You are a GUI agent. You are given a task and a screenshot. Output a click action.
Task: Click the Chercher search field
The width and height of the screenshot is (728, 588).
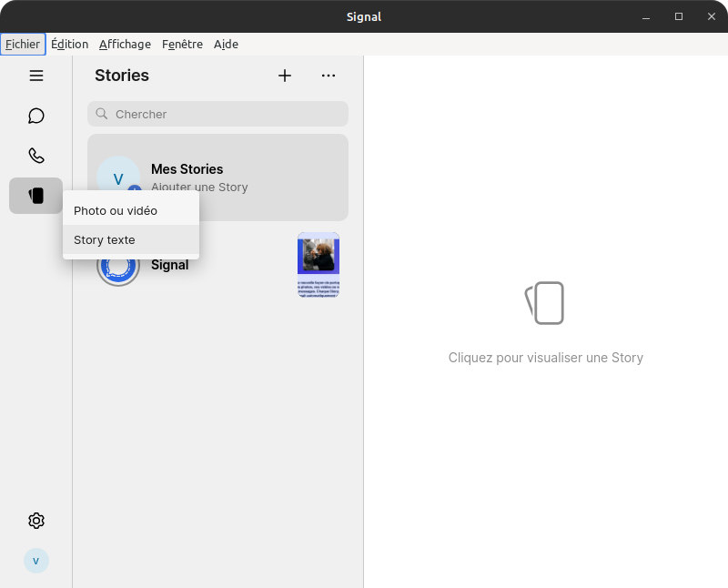[227, 114]
